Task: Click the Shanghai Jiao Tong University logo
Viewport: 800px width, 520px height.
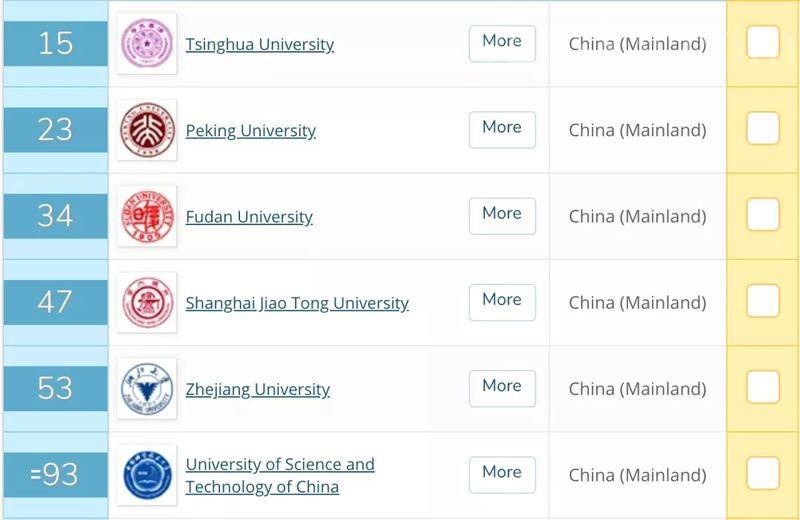Action: (x=147, y=302)
